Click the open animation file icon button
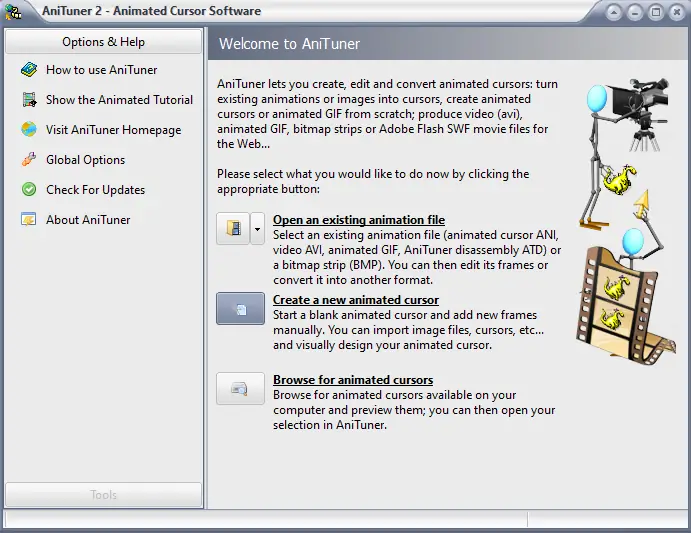The height and width of the screenshot is (533, 691). (x=233, y=228)
